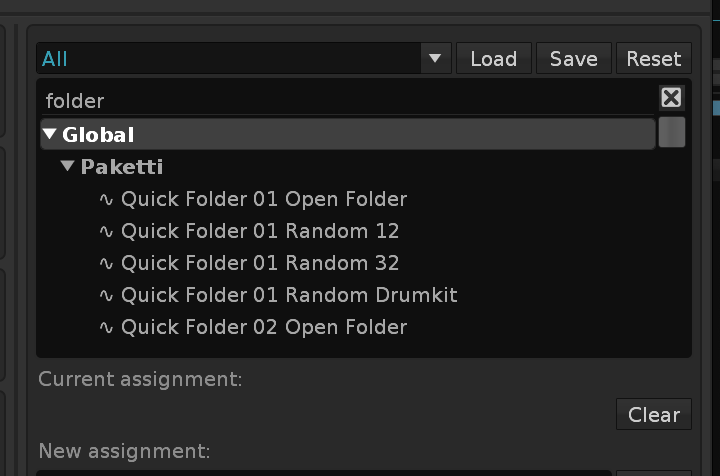720x476 pixels.
Task: Click the wave icon beside Quick Folder 01 Random 32
Action: point(107,263)
